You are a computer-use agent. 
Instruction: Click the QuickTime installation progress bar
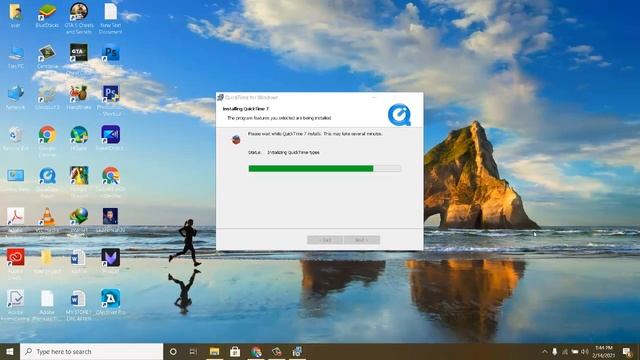pyautogui.click(x=325, y=168)
